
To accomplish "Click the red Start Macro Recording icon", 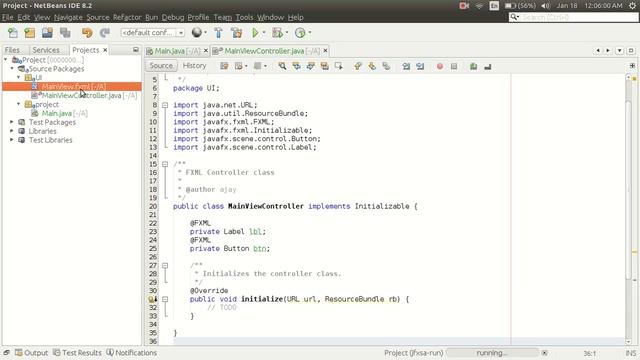I will 440,66.
